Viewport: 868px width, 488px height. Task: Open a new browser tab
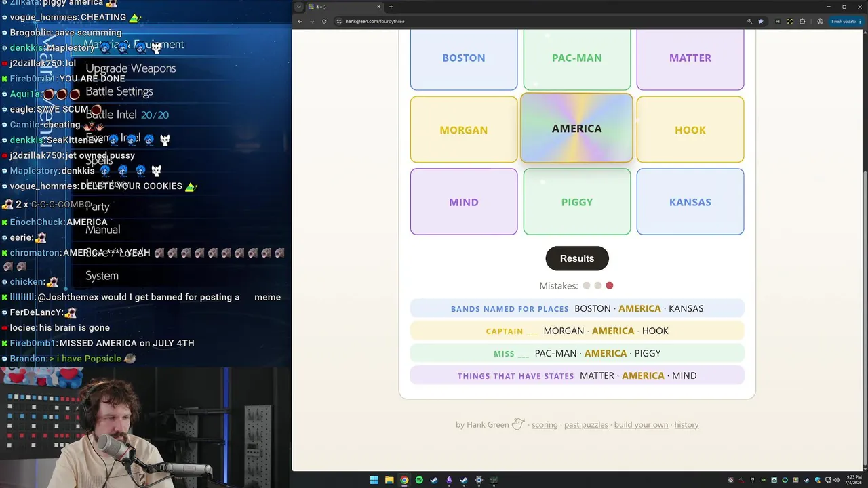391,7
